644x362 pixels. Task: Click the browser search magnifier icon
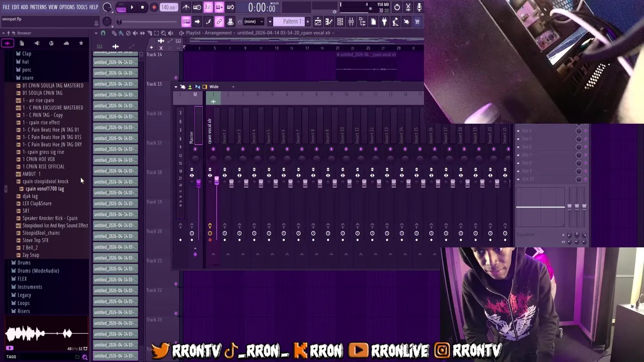85,357
